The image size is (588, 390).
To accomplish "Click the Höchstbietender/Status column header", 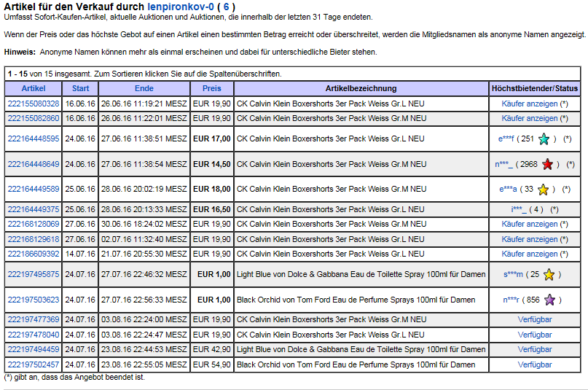I will coord(535,88).
